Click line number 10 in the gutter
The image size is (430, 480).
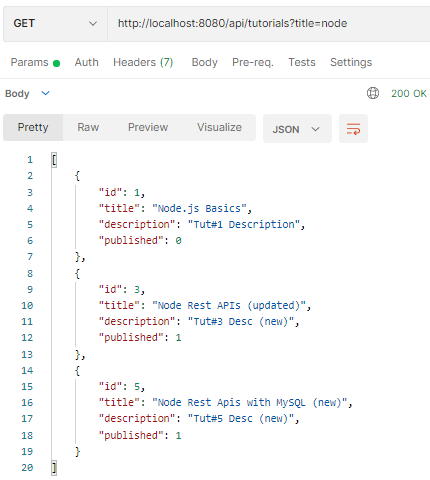[27, 305]
